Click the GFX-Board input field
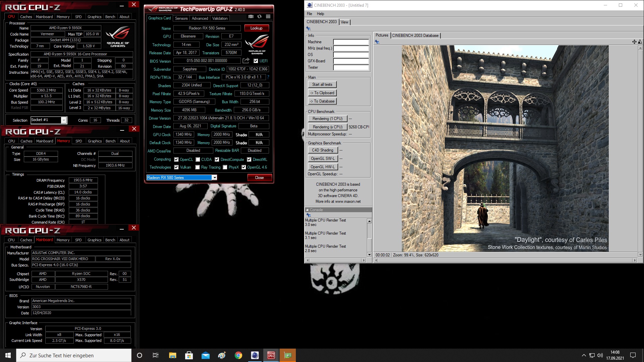The image size is (644, 362). 351,61
